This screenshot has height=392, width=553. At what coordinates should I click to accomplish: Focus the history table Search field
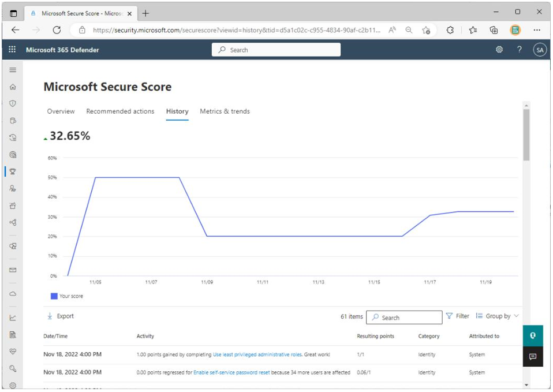click(404, 317)
